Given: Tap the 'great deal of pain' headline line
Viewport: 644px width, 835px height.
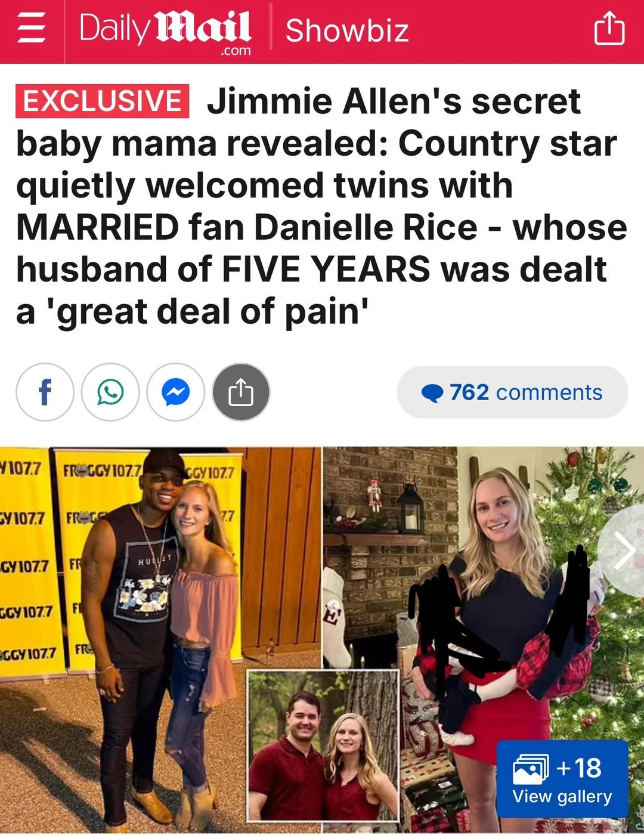Looking at the screenshot, I should click(193, 312).
